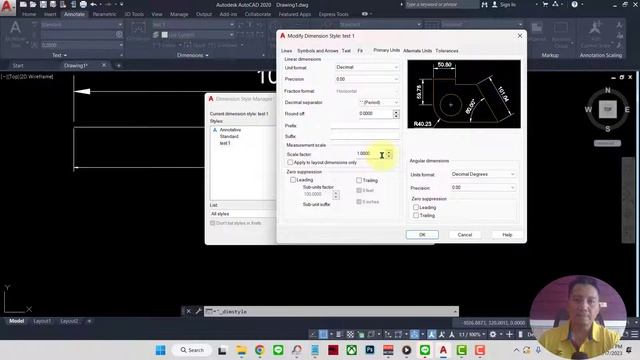The image size is (640, 360).
Task: Check Trailing under Angular dimensions zero suppression
Action: click(416, 215)
